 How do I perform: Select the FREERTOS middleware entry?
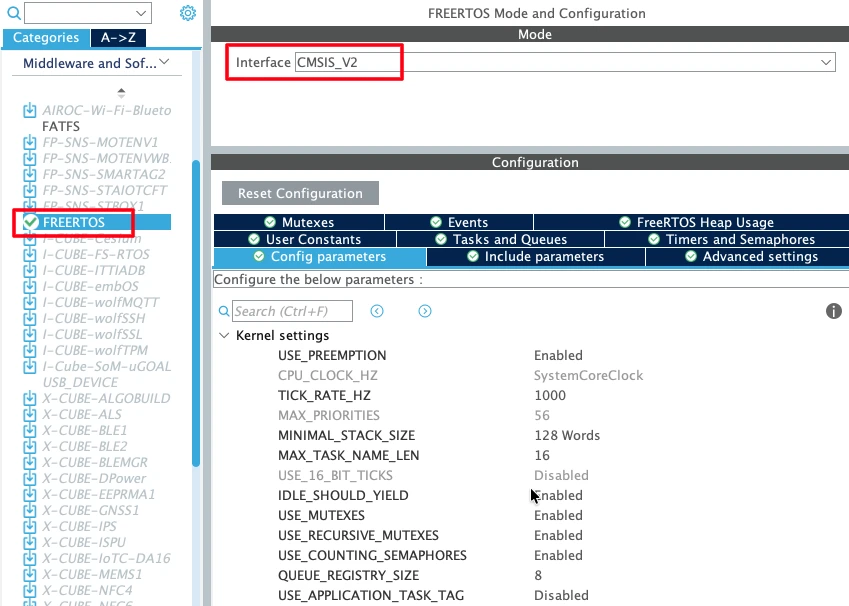[x=76, y=222]
